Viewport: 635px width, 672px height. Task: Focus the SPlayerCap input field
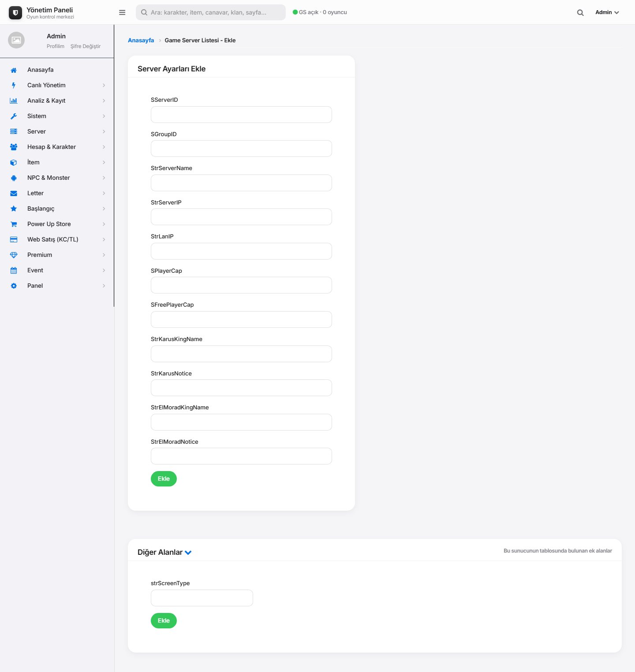241,285
